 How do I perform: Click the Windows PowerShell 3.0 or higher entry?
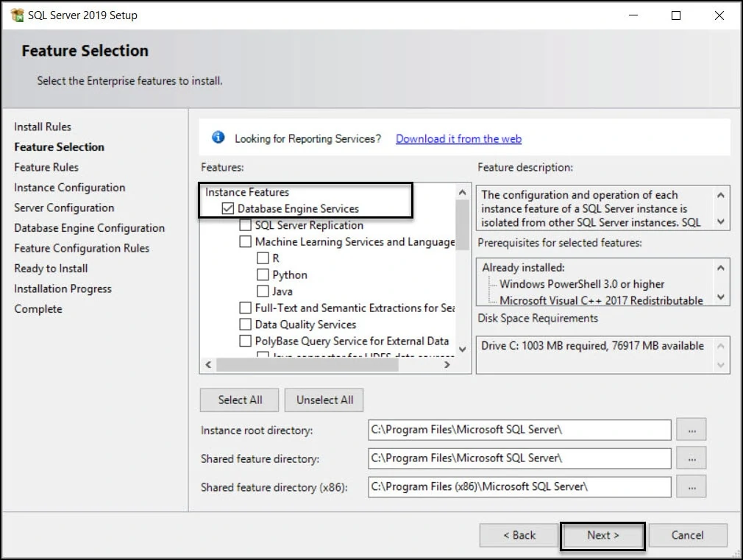pos(582,284)
